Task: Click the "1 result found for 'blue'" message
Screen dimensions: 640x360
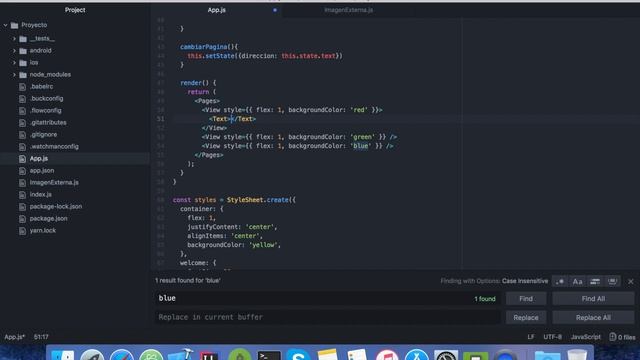Action: 188,280
